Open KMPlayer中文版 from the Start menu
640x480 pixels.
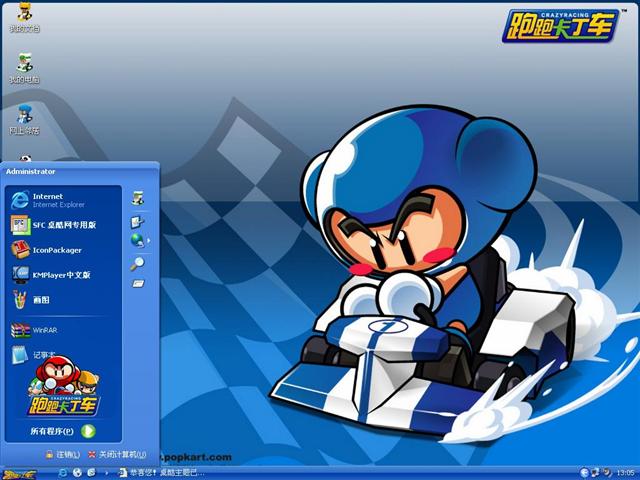(x=63, y=275)
